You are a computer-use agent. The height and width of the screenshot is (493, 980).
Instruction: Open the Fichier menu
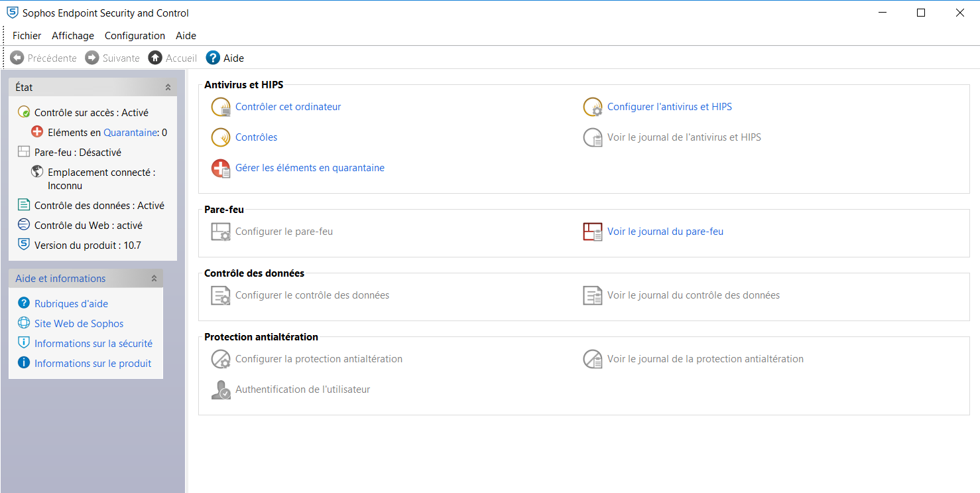[x=27, y=36]
